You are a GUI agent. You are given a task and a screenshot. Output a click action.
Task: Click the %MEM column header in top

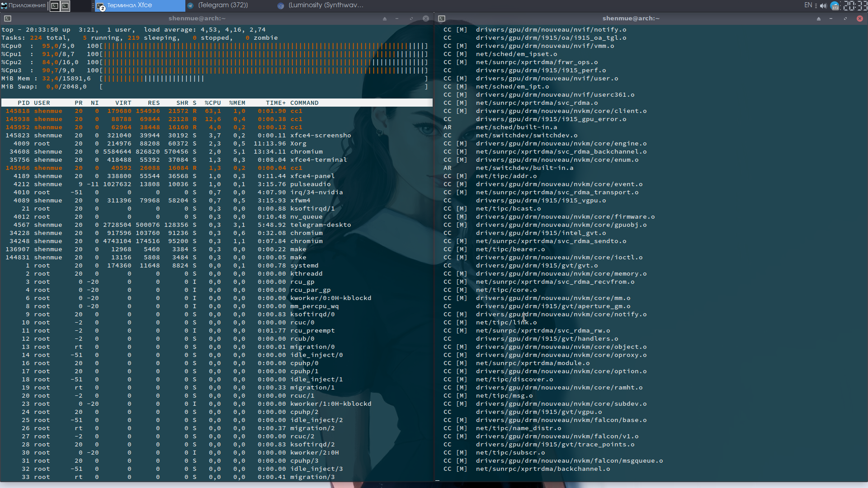coord(237,103)
